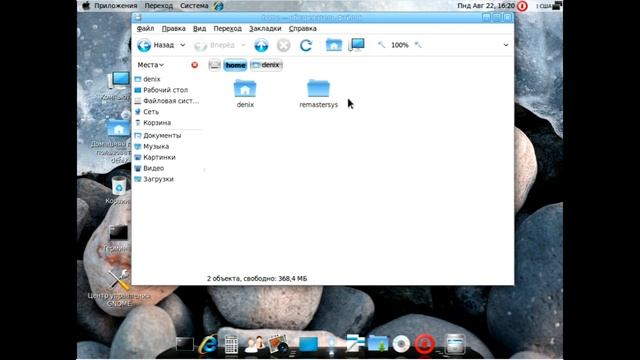
Task: Go back with the Назад button
Action: pos(156,45)
